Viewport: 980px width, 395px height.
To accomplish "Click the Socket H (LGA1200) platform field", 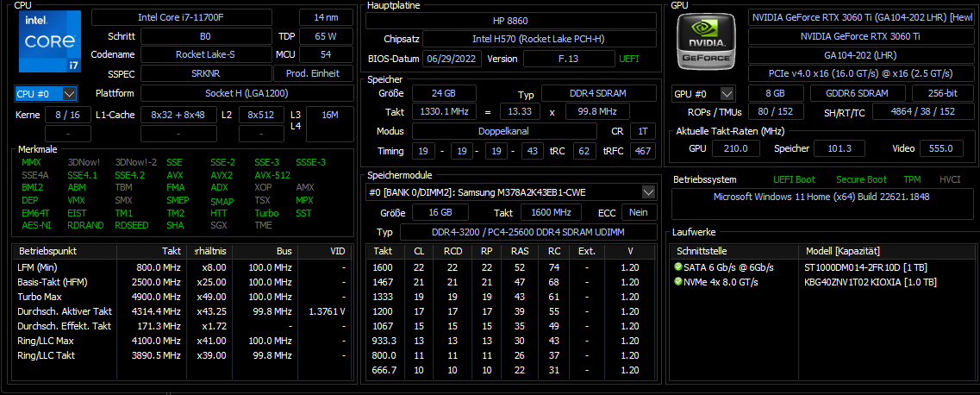I will (x=247, y=94).
